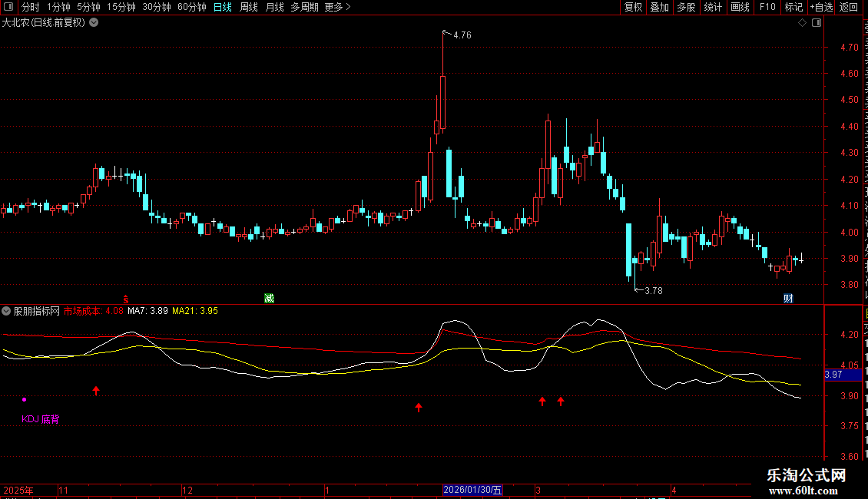Image resolution: width=868 pixels, height=499 pixels.
Task: Click the 3.97 current value tag
Action: [843, 375]
